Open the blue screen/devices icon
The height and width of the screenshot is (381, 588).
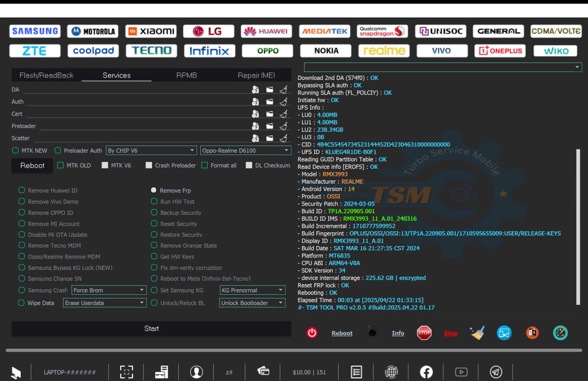click(504, 333)
